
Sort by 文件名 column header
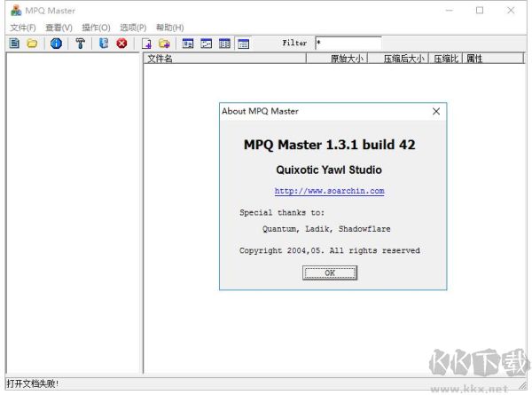point(225,59)
